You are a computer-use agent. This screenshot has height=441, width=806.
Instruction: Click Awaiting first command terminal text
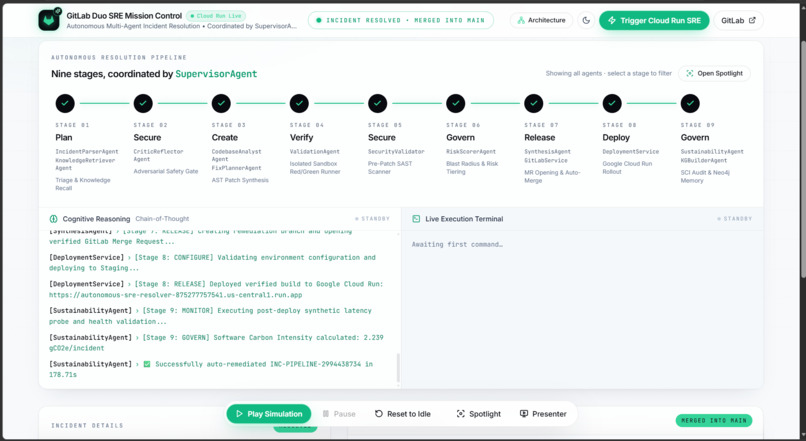[457, 245]
